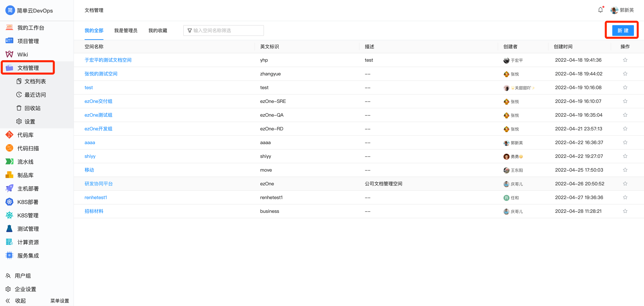Star the 招标材料 space row
644x306 pixels.
[625, 211]
